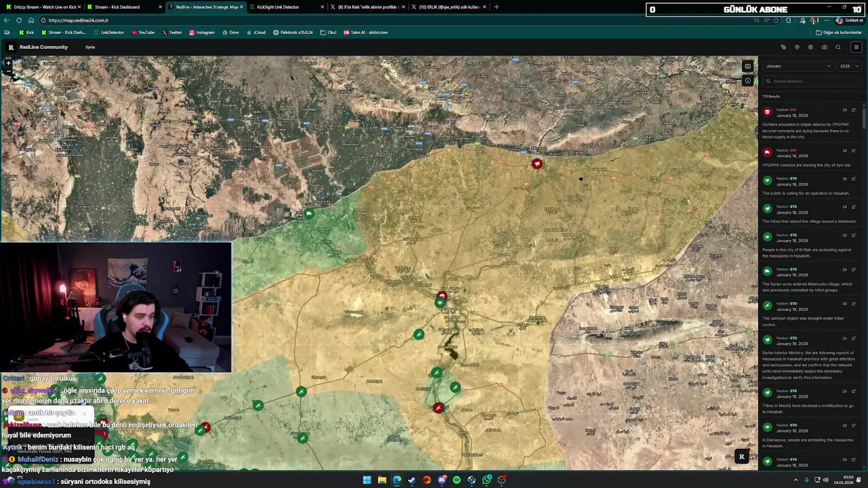Open external link for Hasakah operation call entry
The image size is (868, 488).
(x=853, y=179)
